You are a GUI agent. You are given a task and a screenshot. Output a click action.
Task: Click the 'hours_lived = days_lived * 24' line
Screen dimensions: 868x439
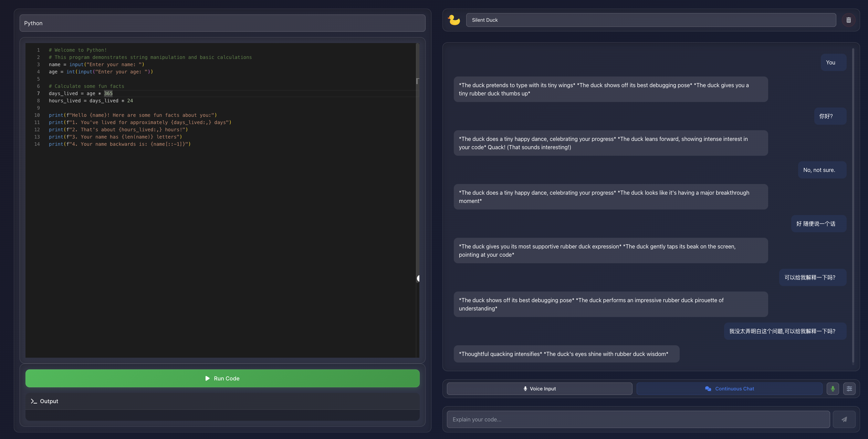point(91,101)
